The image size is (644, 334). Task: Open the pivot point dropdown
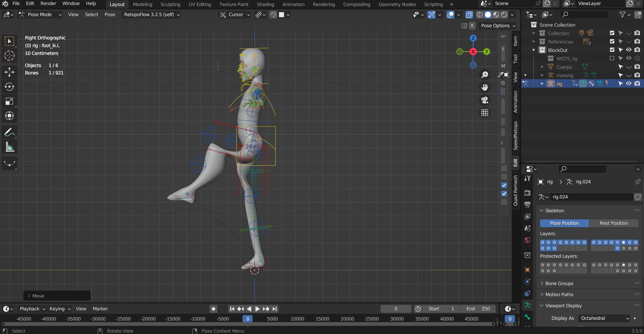[261, 14]
